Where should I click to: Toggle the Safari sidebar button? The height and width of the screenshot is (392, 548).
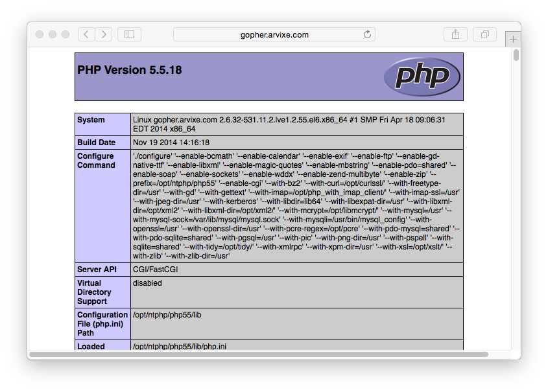click(x=129, y=34)
